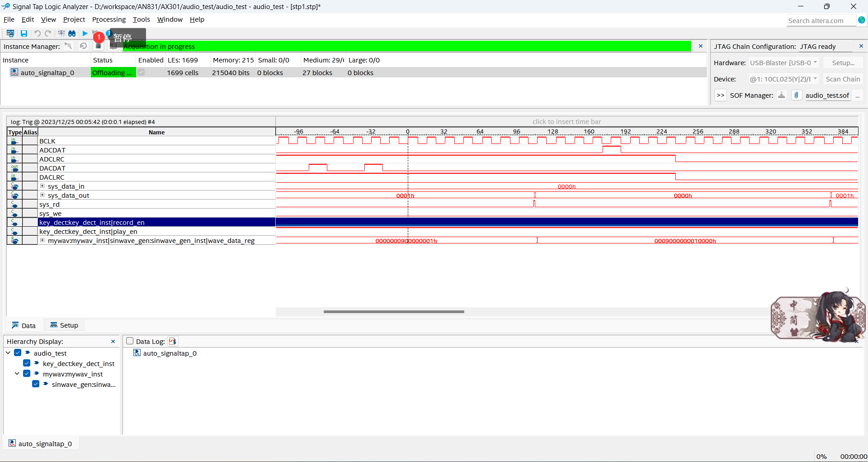The image size is (868, 462).
Task: Toggle the Enabled checkbox for auto_signaltap_0
Action: coord(142,72)
